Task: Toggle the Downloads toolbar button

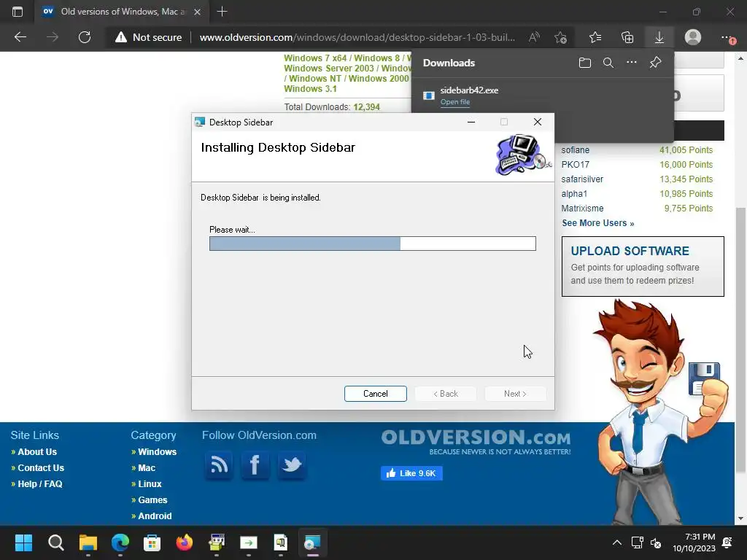Action: coord(659,37)
